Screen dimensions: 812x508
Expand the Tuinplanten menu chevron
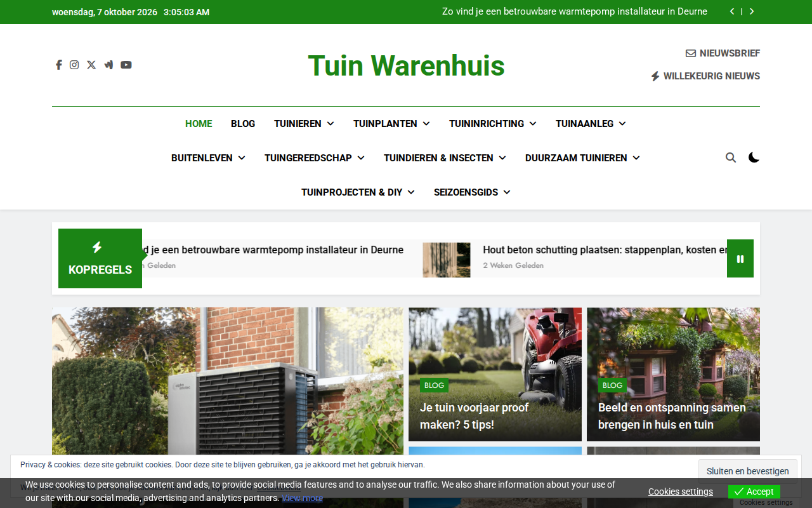click(x=426, y=124)
